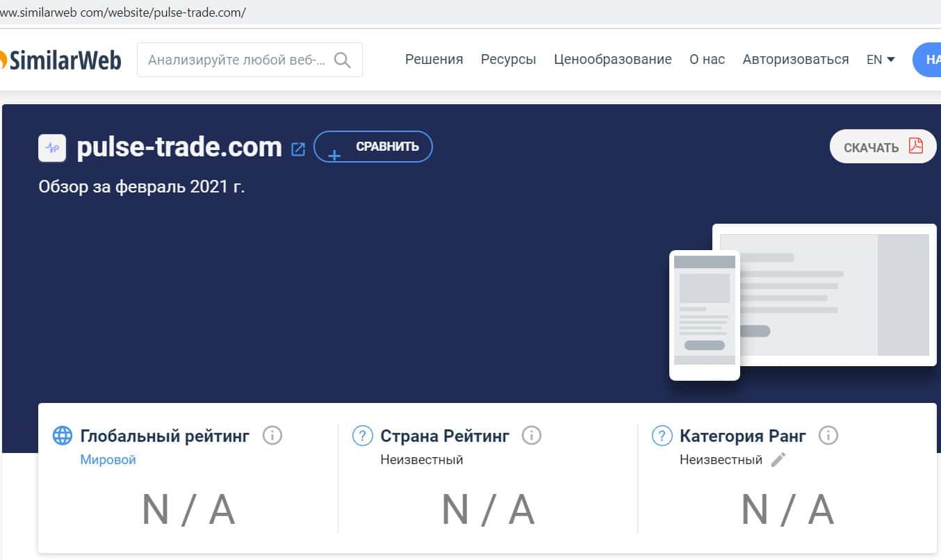Open pulse-trade.com via external link icon
Viewport: 941px width, 560px height.
click(x=298, y=149)
